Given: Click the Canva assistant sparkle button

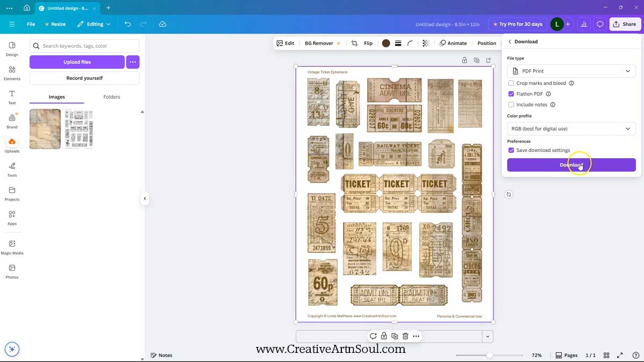Looking at the screenshot, I should (x=12, y=349).
